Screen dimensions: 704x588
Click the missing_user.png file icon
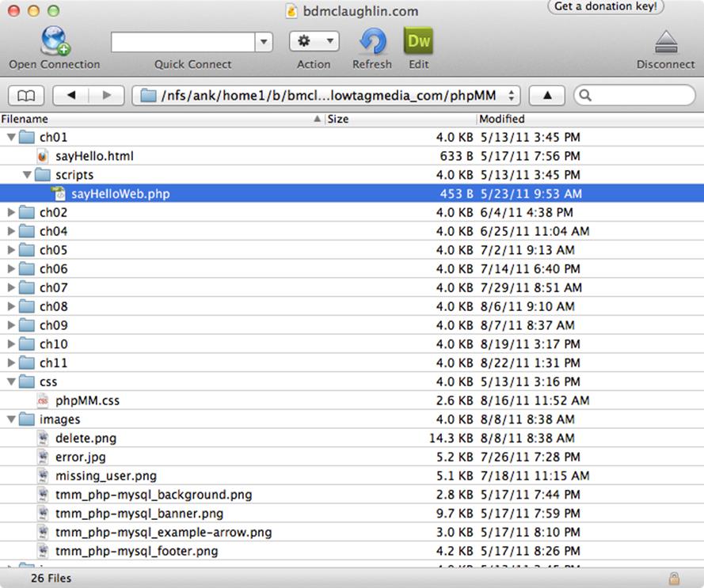[x=43, y=476]
